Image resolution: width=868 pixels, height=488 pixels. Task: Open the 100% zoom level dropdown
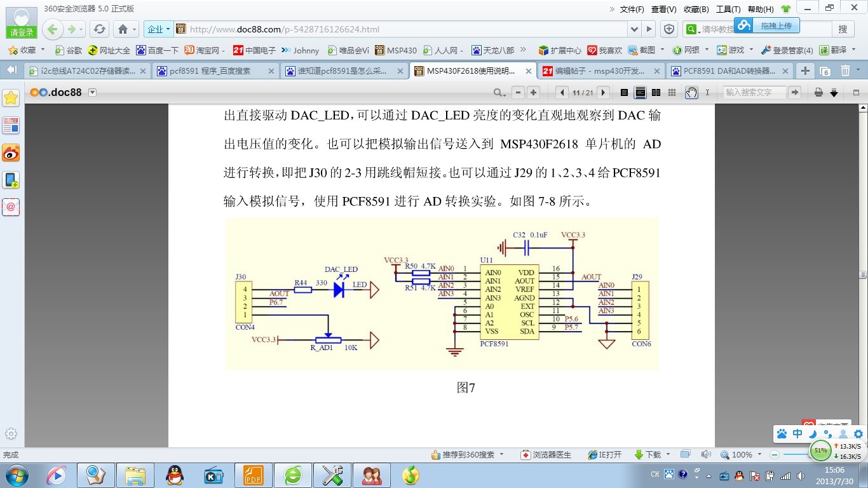point(758,455)
